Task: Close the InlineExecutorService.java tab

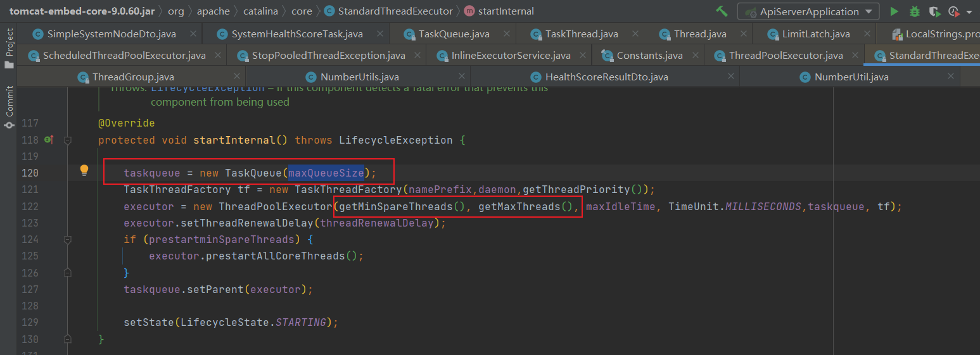Action: tap(583, 56)
